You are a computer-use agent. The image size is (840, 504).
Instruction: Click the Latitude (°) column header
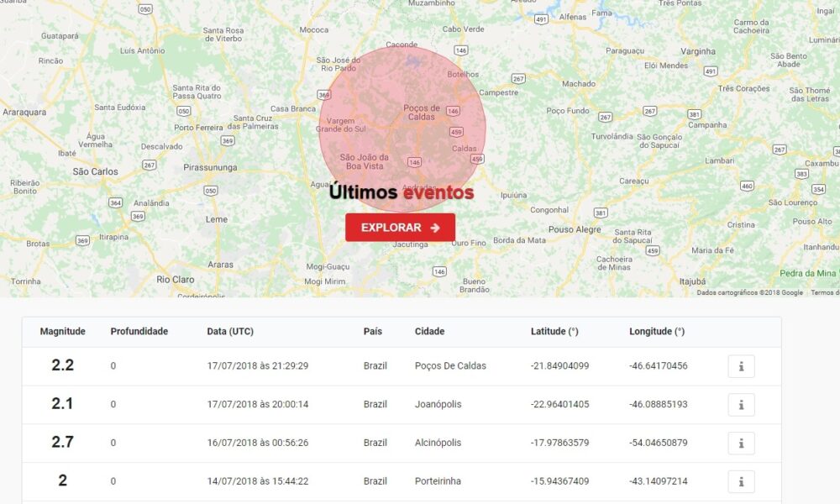554,332
